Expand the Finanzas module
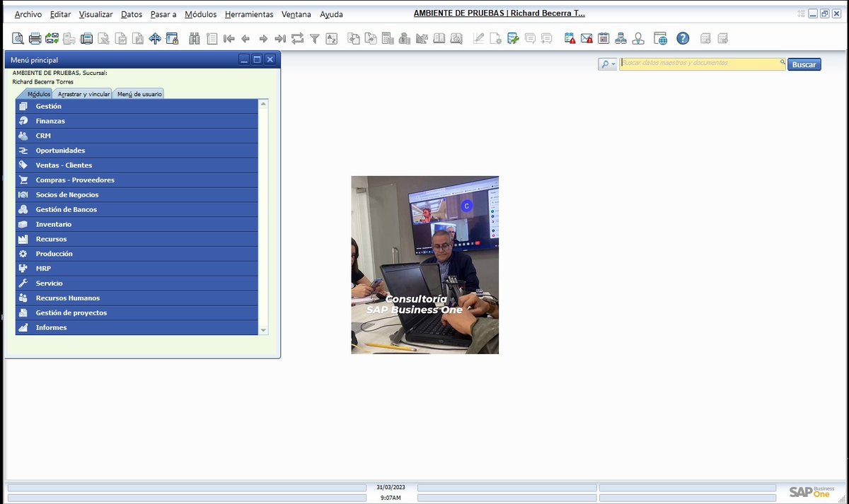 (137, 121)
